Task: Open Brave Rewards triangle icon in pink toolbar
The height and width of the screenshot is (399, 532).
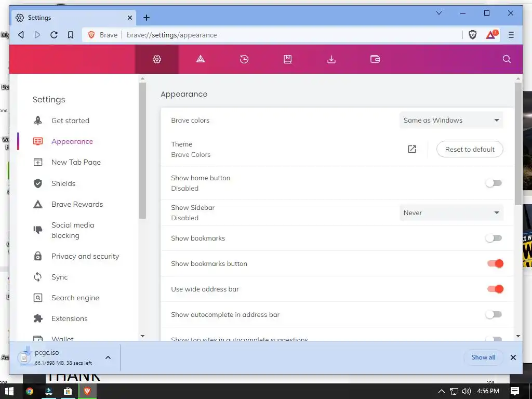Action: [201, 59]
